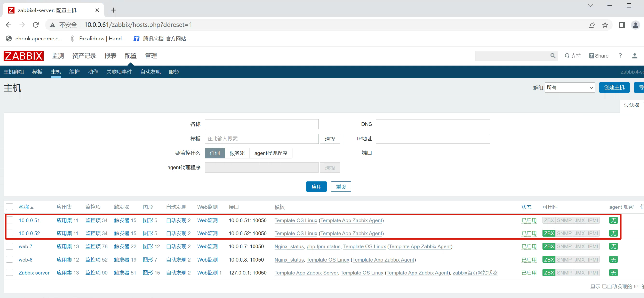The image size is (644, 298).
Task: Click the search magnifier icon
Action: [553, 56]
